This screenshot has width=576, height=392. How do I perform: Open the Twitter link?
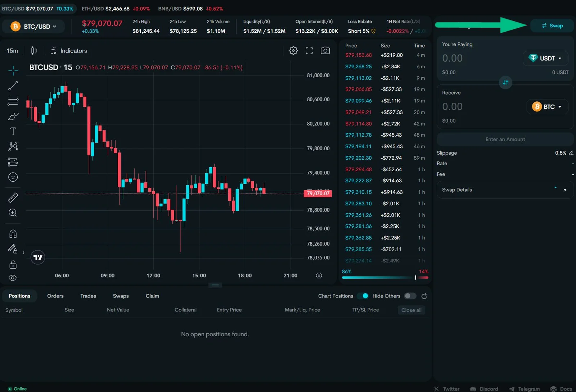point(447,389)
